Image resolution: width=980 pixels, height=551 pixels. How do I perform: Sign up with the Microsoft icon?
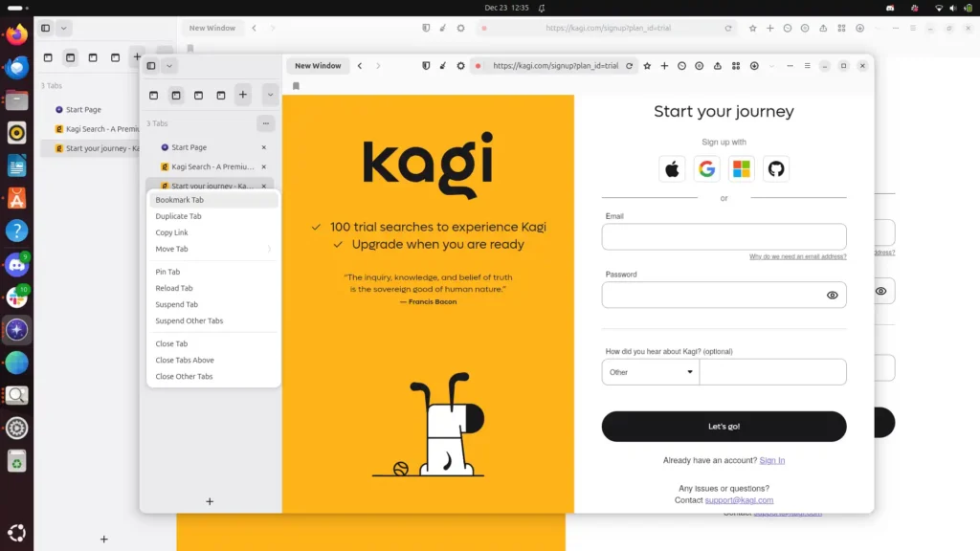pyautogui.click(x=742, y=167)
